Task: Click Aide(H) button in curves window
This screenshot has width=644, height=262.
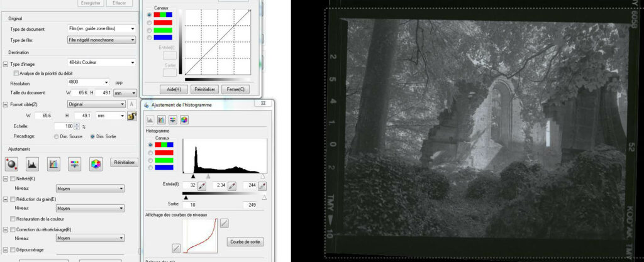Action: [174, 89]
